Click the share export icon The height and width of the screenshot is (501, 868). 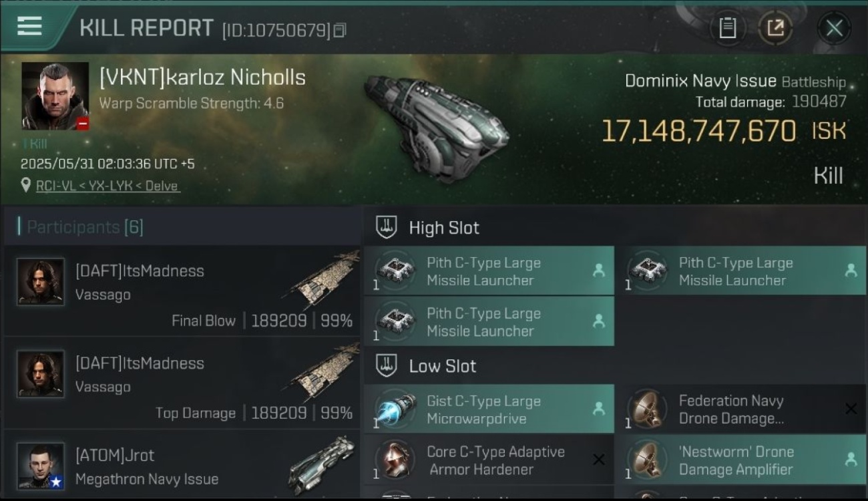pyautogui.click(x=775, y=28)
